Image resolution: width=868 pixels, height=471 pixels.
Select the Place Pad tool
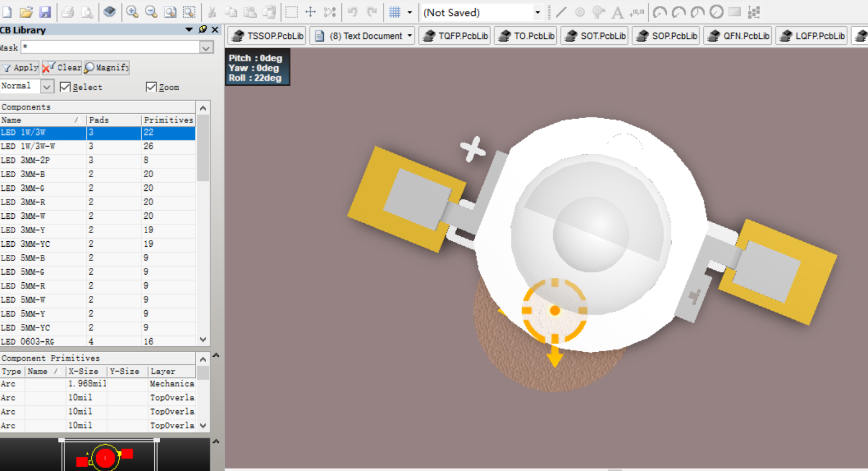click(x=580, y=11)
